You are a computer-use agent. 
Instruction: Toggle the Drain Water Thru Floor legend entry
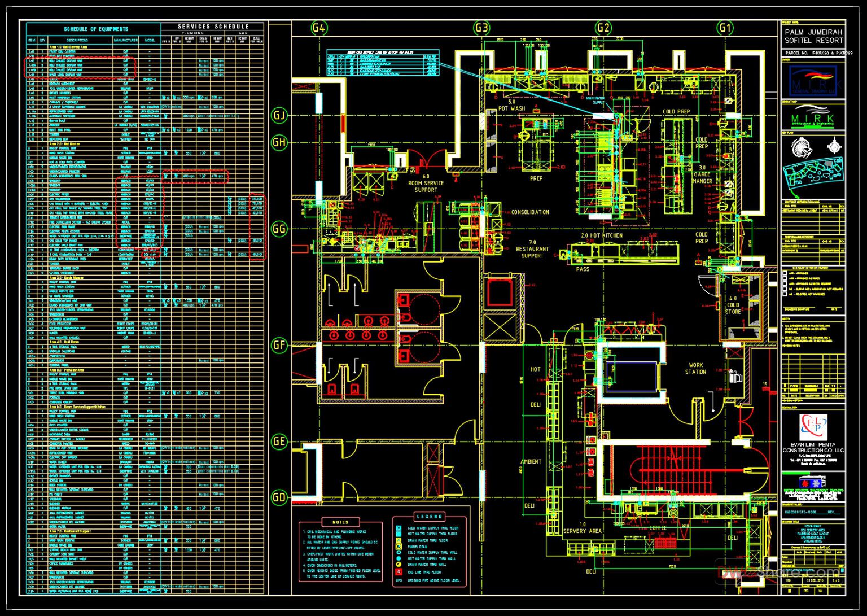click(x=399, y=540)
